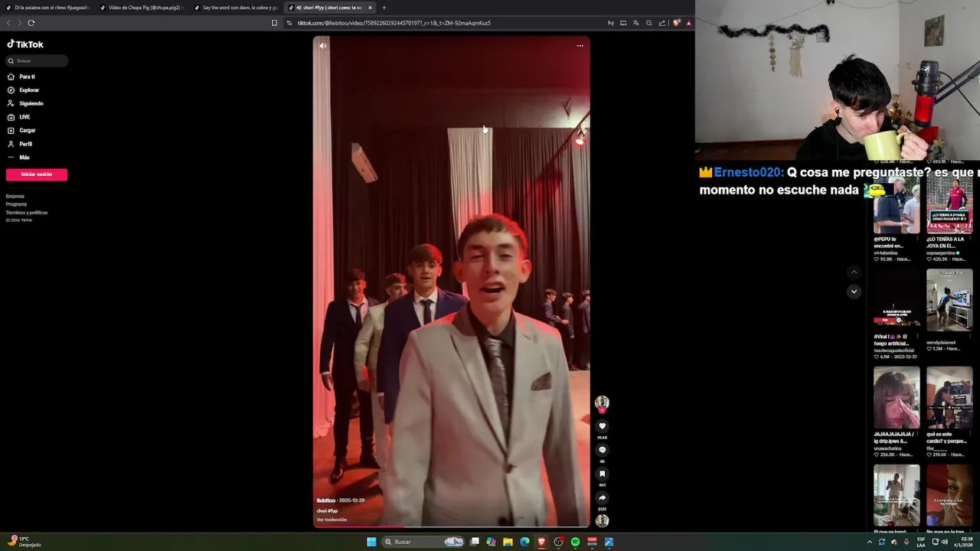The height and width of the screenshot is (551, 980).
Task: Open the Windows Start menu
Action: pyautogui.click(x=371, y=542)
